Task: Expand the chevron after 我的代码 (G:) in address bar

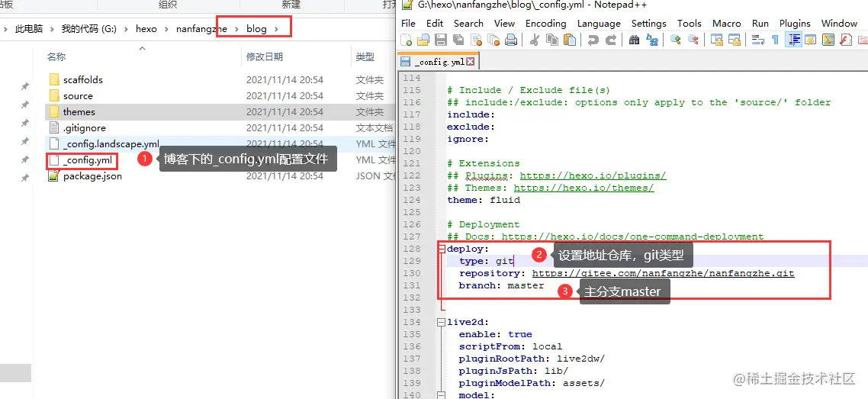Action: pos(126,29)
